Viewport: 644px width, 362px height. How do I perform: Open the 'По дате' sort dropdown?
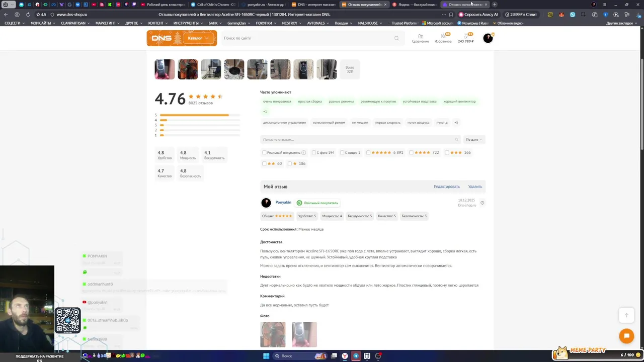(x=474, y=139)
